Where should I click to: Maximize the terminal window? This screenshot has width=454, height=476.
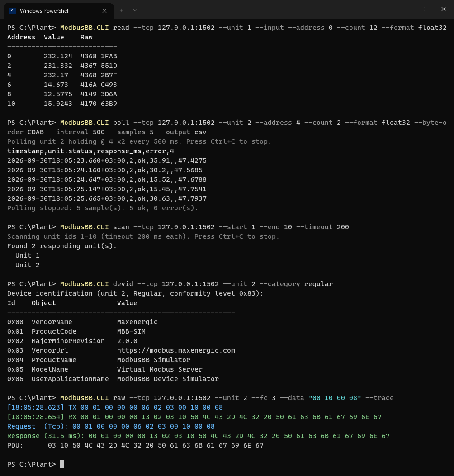click(x=423, y=9)
